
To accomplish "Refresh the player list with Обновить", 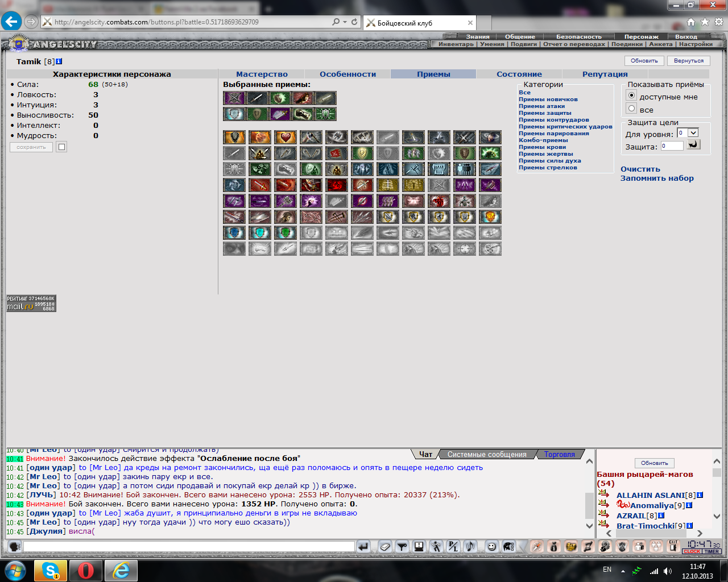I will pyautogui.click(x=654, y=463).
